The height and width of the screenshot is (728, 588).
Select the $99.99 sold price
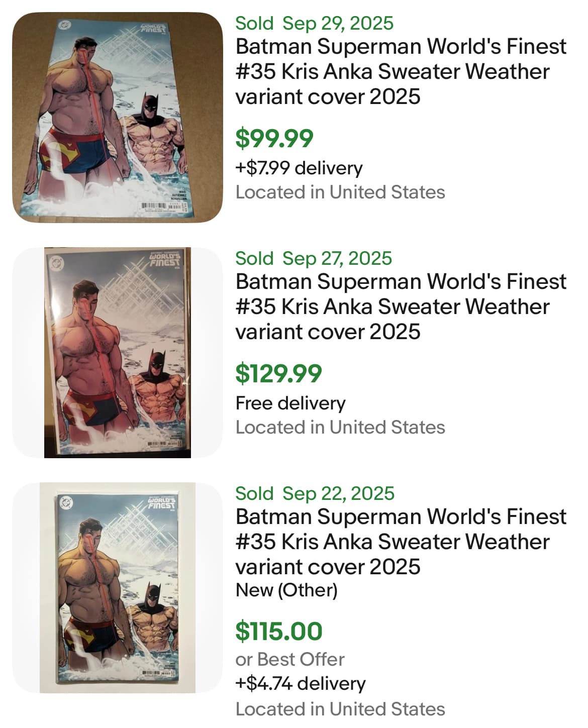click(x=274, y=138)
